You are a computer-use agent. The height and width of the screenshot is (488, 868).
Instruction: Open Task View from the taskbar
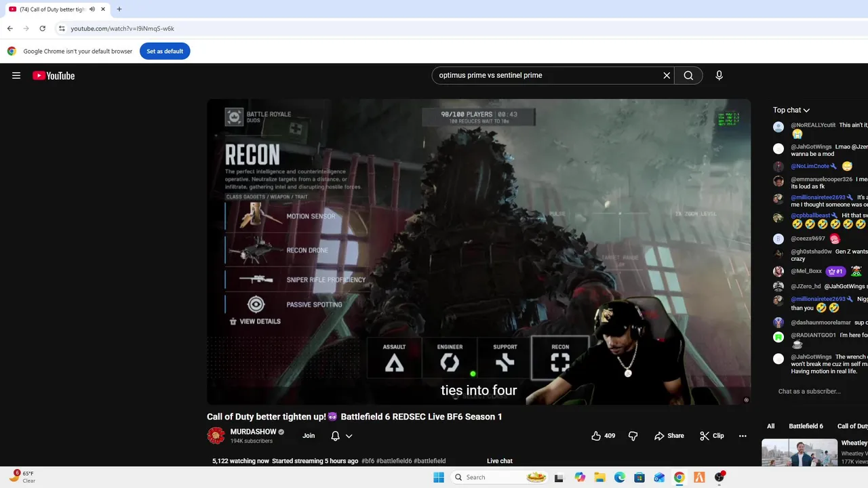coord(559,477)
